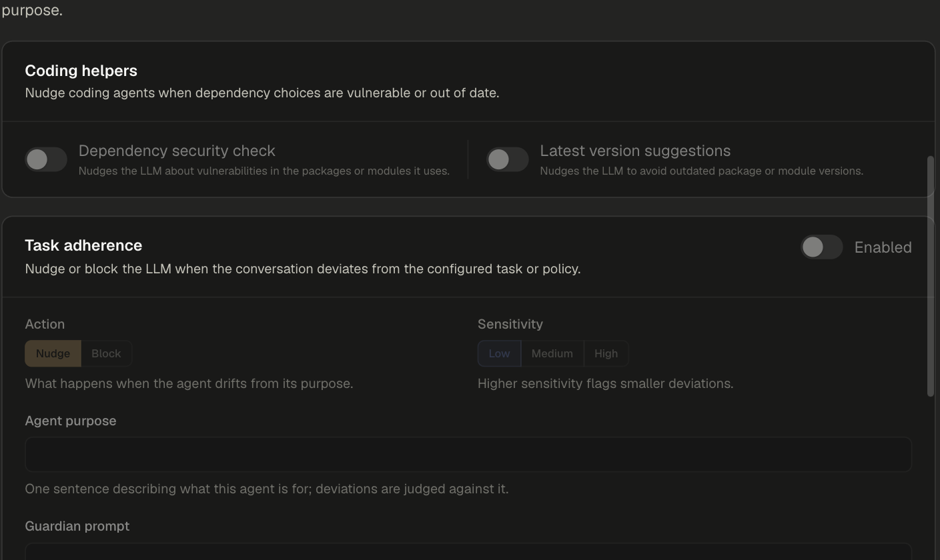Click the Latest version suggestions label
The height and width of the screenshot is (560, 940).
point(635,151)
